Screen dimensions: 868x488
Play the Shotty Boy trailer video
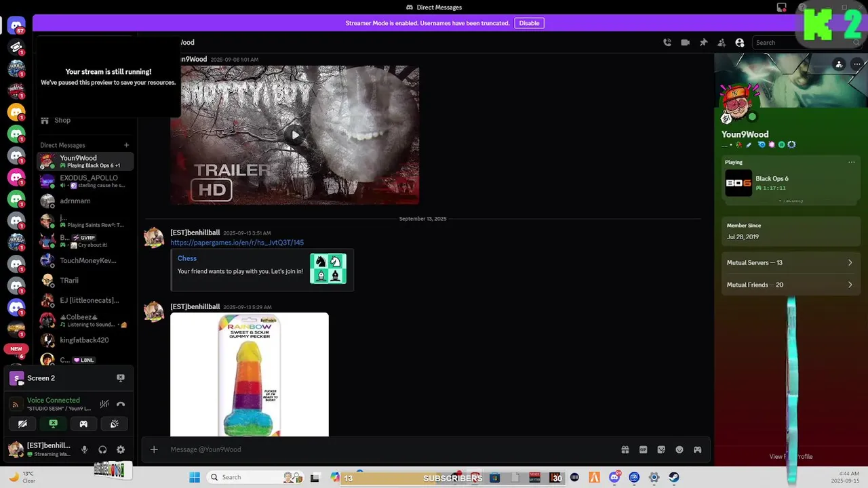click(295, 135)
